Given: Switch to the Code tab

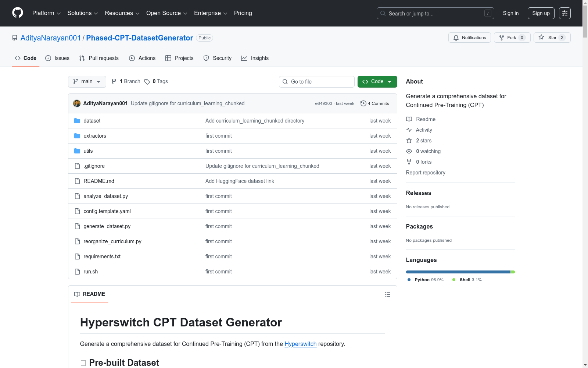Looking at the screenshot, I should pos(26,58).
